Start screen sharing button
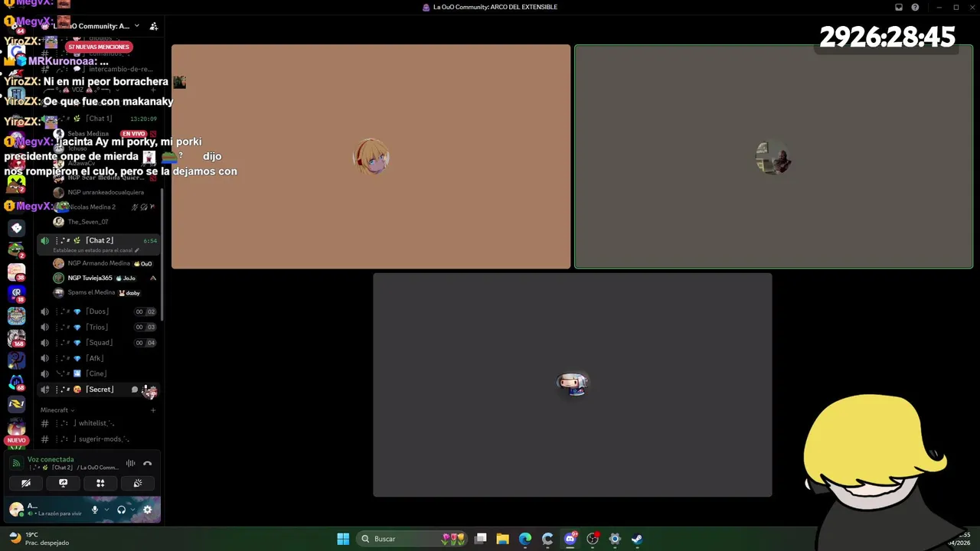Viewport: 980px width, 551px height. [x=64, y=483]
